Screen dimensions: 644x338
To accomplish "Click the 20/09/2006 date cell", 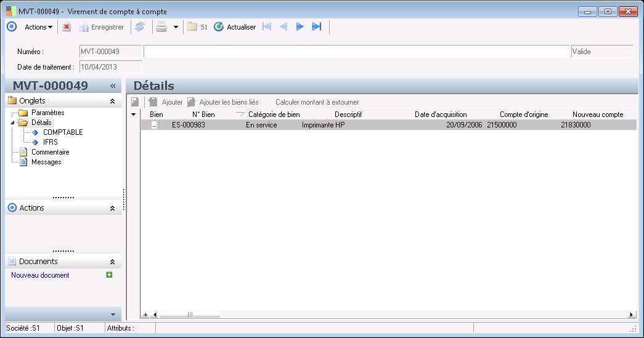I will [x=464, y=125].
